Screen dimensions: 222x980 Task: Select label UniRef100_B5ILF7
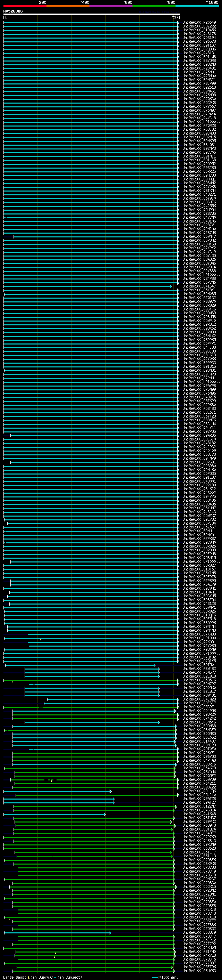(x=199, y=852)
